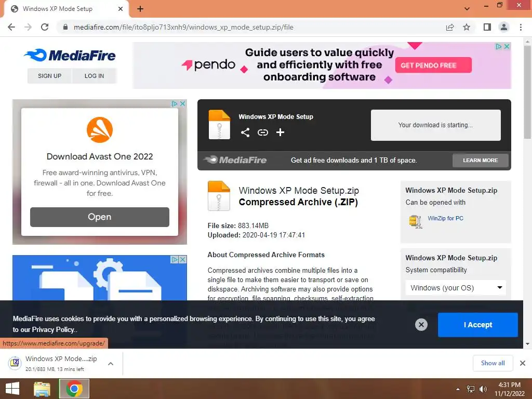532x399 pixels.
Task: Open File Explorer from the taskbar
Action: (42, 389)
